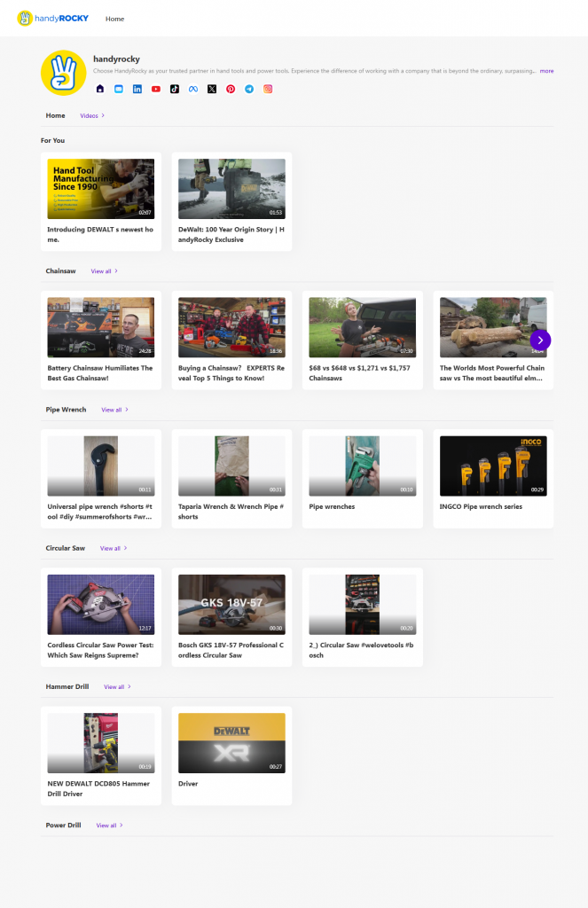Play INGCO Pipe wrench series thumbnail
The image size is (588, 908).
coord(493,466)
